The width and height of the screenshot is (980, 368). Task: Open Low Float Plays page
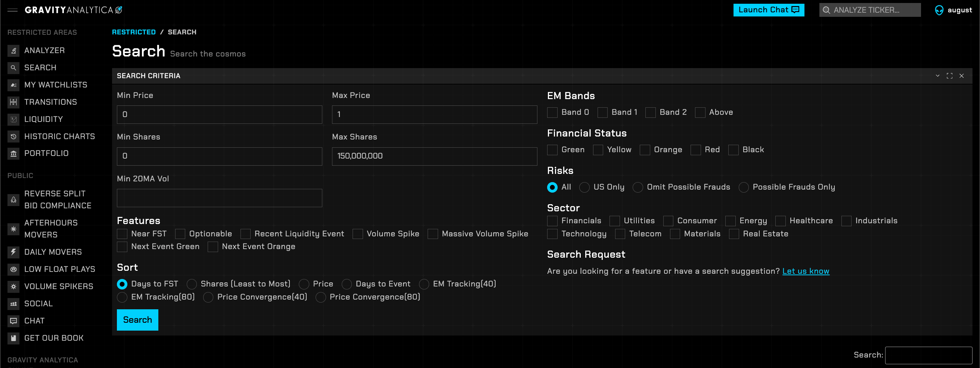[x=60, y=269]
